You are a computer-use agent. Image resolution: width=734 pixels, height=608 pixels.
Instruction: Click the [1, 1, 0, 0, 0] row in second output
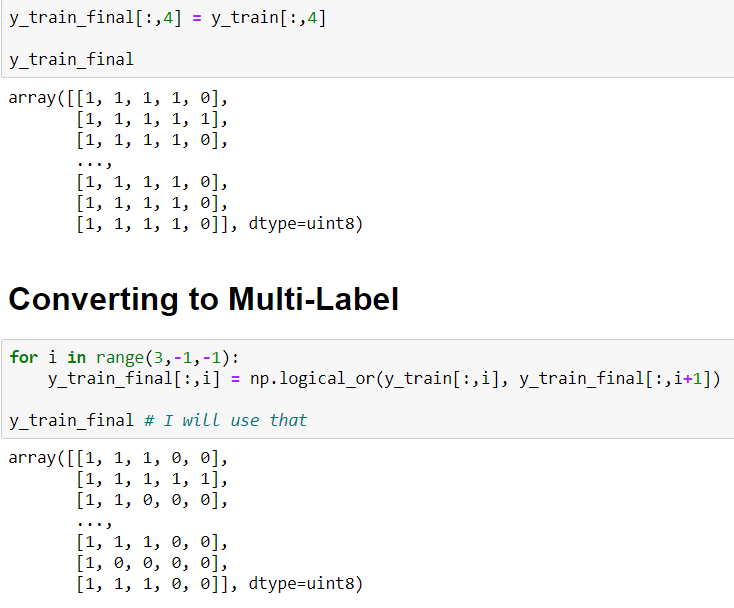[x=152, y=501]
